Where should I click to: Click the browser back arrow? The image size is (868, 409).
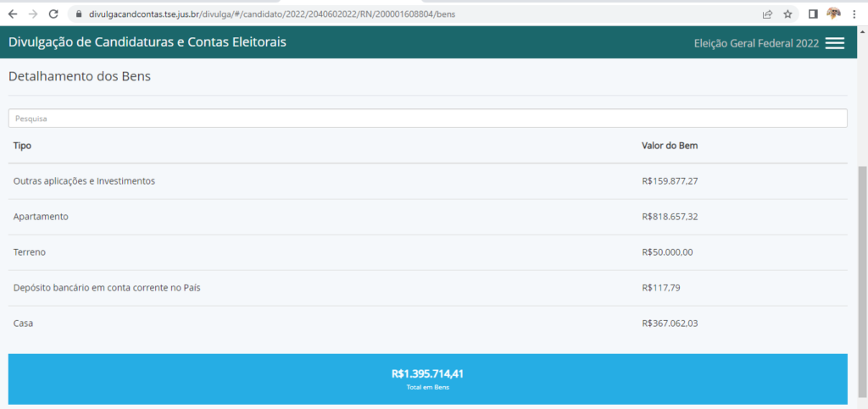tap(12, 14)
